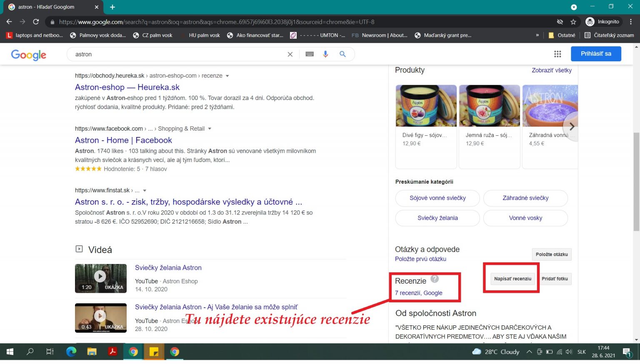Image resolution: width=640 pixels, height=364 pixels.
Task: Open Ostatné bookmarks folder
Action: tap(562, 35)
